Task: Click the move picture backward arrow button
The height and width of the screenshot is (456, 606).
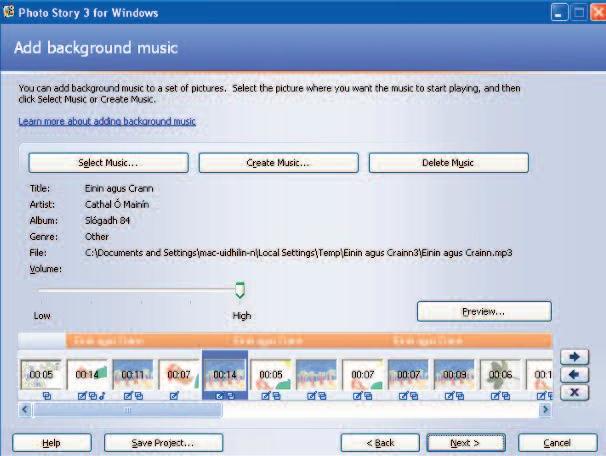Action: coord(575,374)
